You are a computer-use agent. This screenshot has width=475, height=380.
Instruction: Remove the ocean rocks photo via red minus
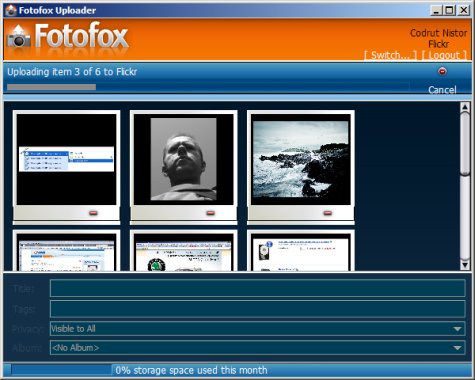(328, 213)
